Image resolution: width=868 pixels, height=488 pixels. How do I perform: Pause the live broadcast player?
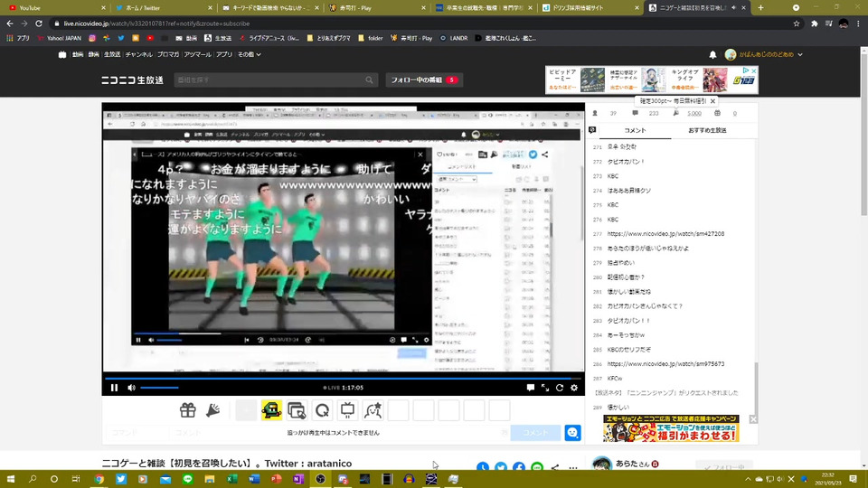point(114,388)
